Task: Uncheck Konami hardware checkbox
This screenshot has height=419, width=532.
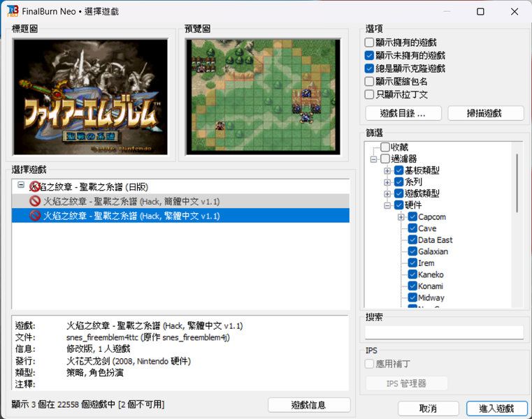Action: [x=412, y=286]
